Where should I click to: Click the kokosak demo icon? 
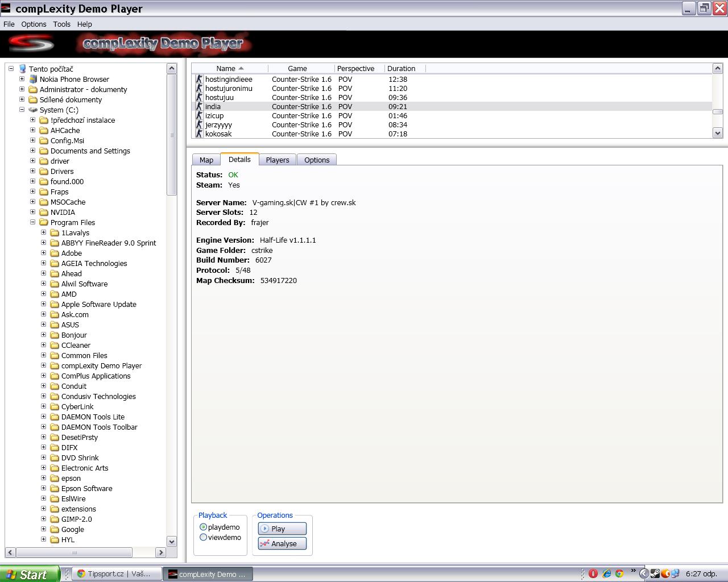pos(199,134)
